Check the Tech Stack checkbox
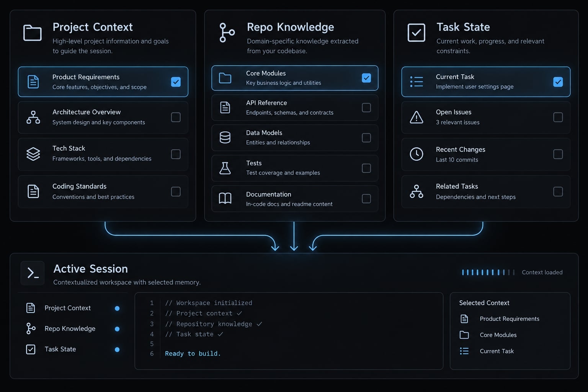 [176, 154]
